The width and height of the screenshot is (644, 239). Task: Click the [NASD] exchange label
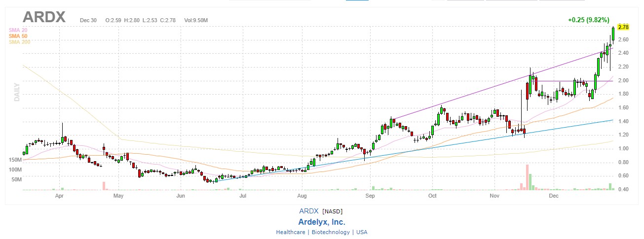tap(333, 211)
